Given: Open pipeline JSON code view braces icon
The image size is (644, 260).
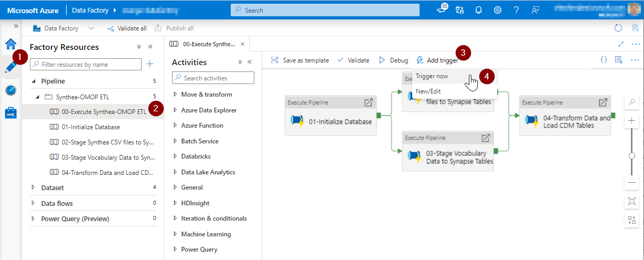Looking at the screenshot, I should [604, 60].
